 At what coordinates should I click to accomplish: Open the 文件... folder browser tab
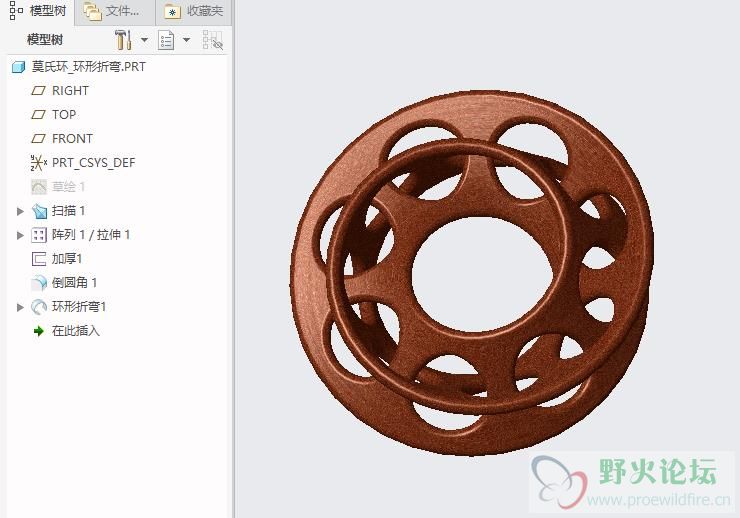[114, 11]
